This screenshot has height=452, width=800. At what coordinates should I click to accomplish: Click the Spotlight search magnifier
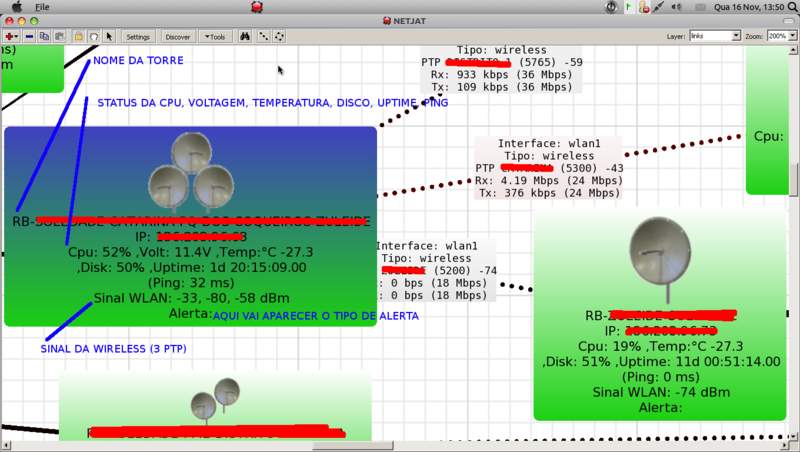793,7
